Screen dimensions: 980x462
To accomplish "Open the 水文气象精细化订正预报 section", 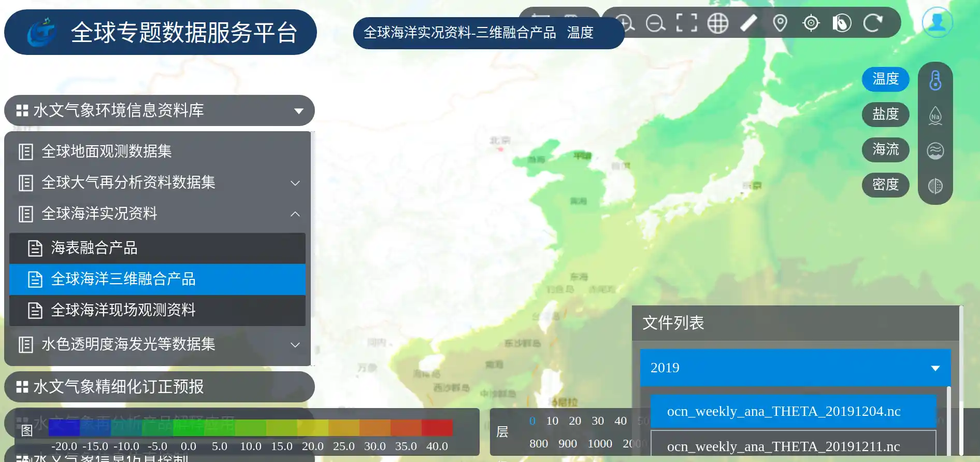I will click(x=160, y=387).
